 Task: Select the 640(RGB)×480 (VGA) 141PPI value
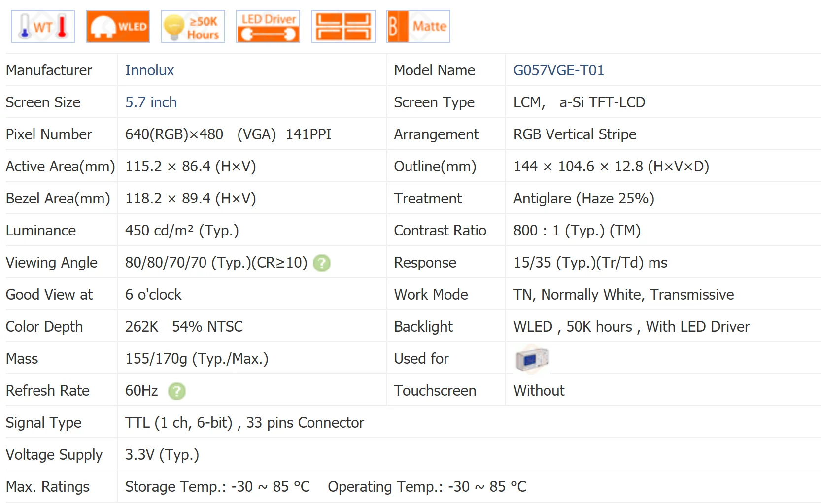pyautogui.click(x=228, y=134)
